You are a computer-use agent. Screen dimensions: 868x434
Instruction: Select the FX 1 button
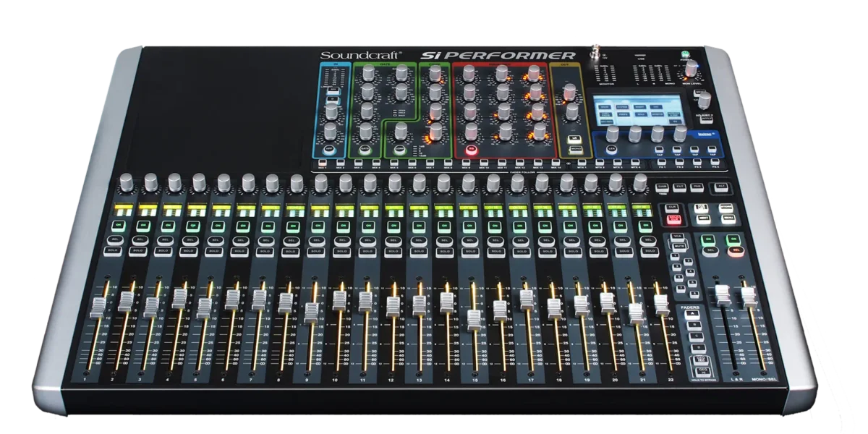660,163
